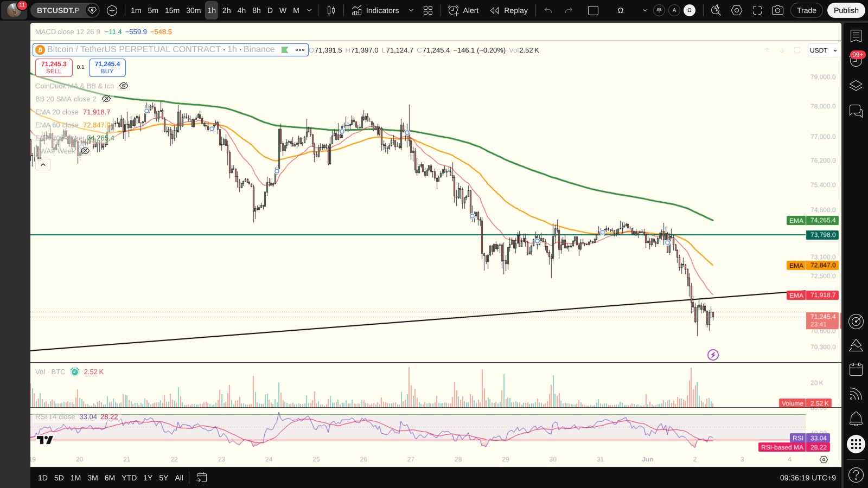Open the go-to-date calendar icon
Screen dimensions: 868x488
[x=201, y=478]
